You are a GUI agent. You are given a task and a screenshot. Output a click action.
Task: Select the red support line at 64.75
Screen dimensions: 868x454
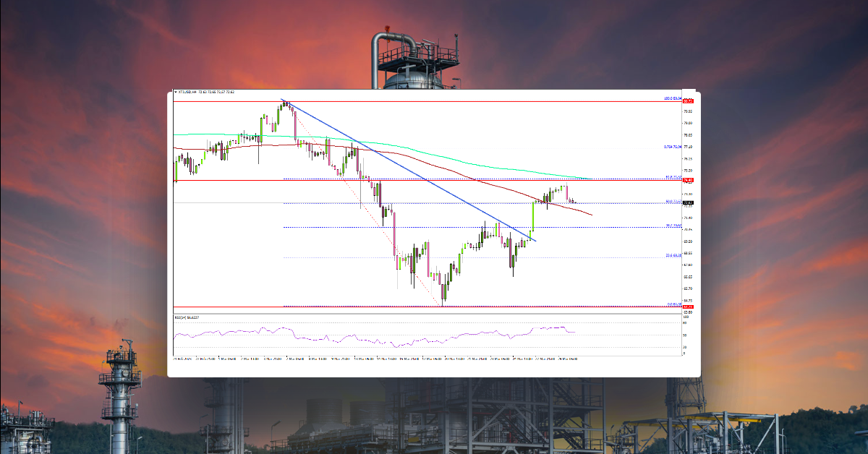point(434,305)
